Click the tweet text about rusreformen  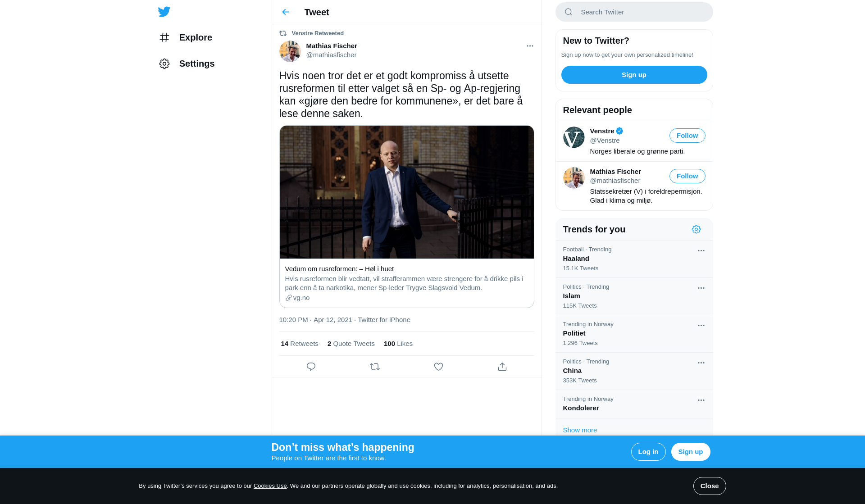coord(401,95)
